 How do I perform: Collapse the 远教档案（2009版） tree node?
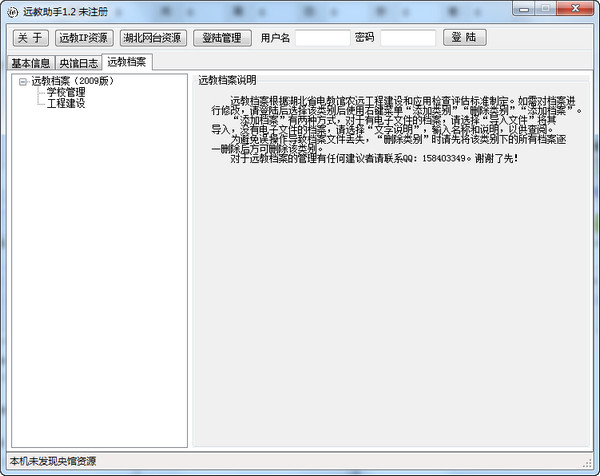point(23,82)
